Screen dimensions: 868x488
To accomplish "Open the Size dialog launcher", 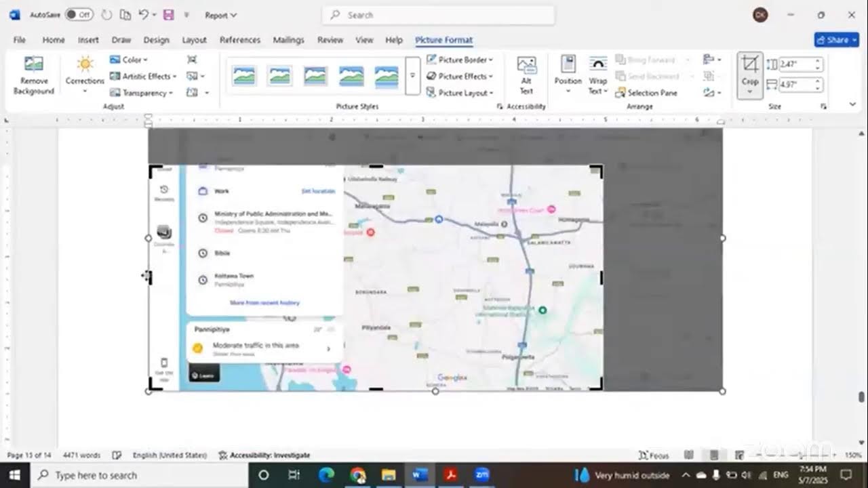I will click(824, 106).
